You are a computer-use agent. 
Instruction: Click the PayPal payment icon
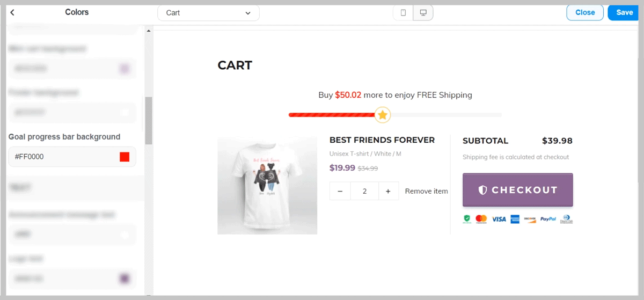pos(548,219)
